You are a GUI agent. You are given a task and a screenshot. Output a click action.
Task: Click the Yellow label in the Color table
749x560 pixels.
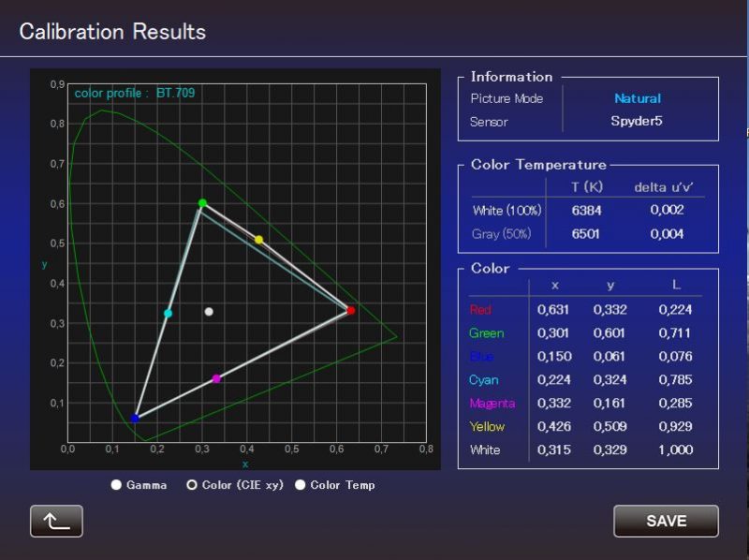coord(486,427)
